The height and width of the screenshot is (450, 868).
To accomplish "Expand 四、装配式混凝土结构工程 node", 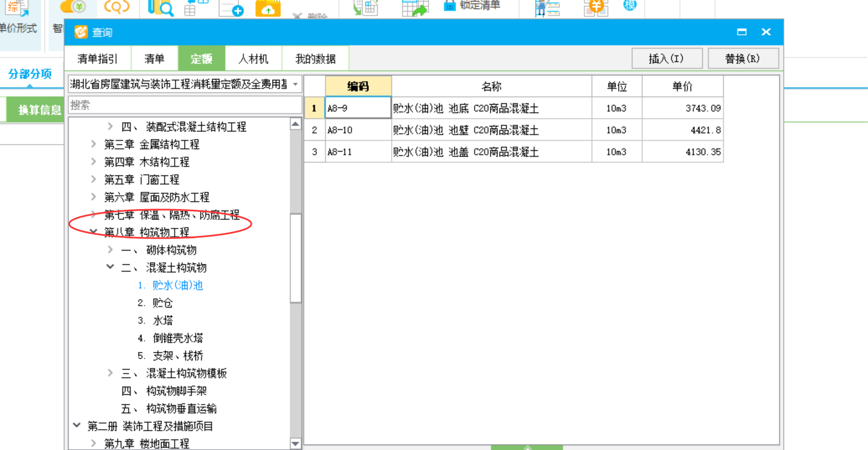I will [x=110, y=127].
